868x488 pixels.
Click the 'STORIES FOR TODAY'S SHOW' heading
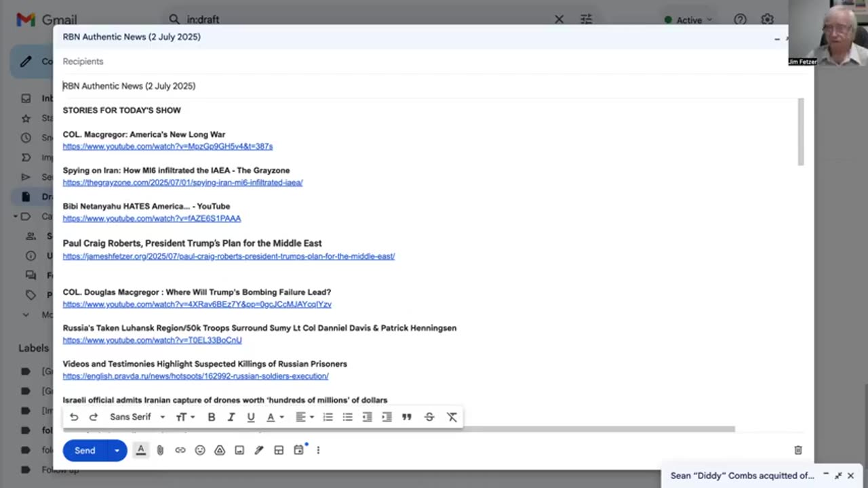pyautogui.click(x=122, y=110)
